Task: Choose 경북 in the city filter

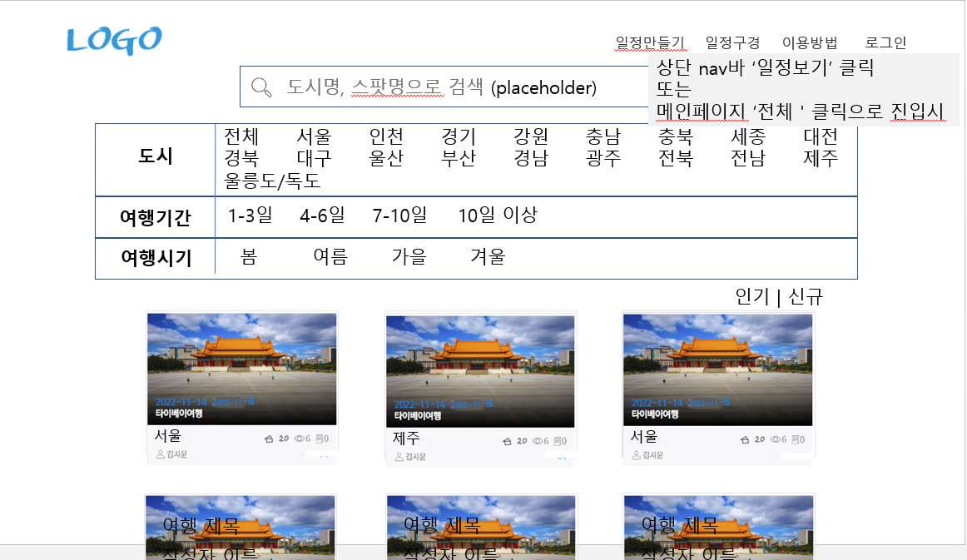Action: [241, 158]
